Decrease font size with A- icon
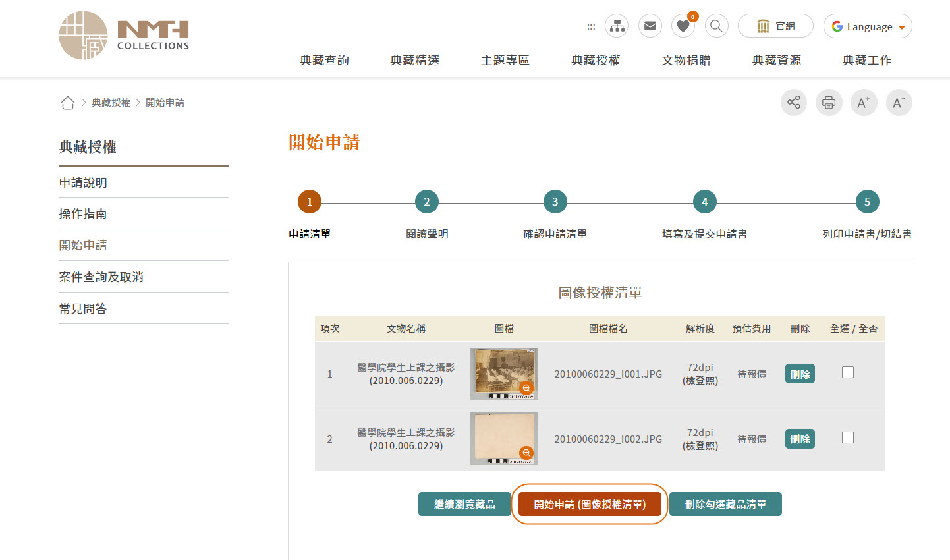Viewport: 950px width, 560px height. (x=899, y=103)
